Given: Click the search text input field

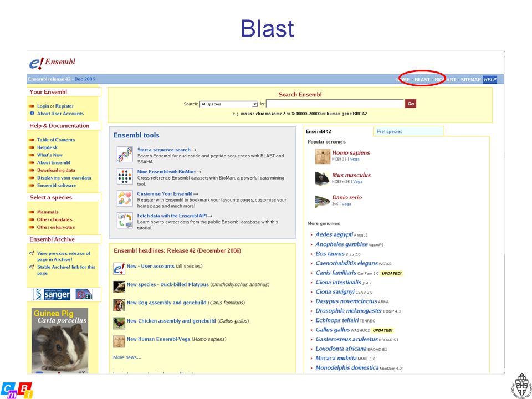Looking at the screenshot, I should [x=335, y=104].
